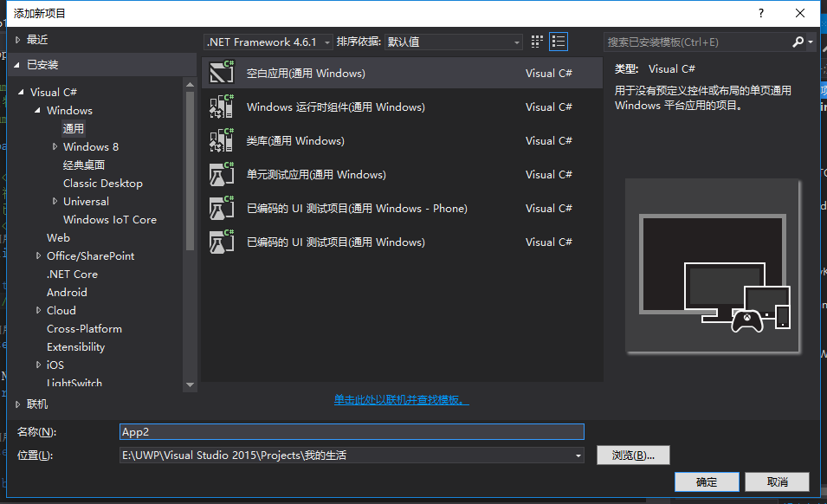Expand the Windows 8 tree node
Screen dimensions: 827x504
pyautogui.click(x=55, y=146)
